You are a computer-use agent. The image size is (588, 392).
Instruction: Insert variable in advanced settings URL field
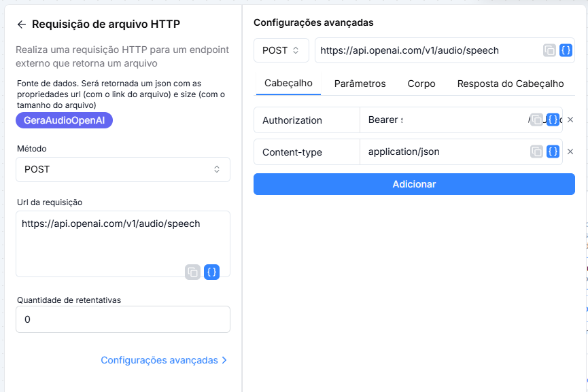tap(566, 50)
